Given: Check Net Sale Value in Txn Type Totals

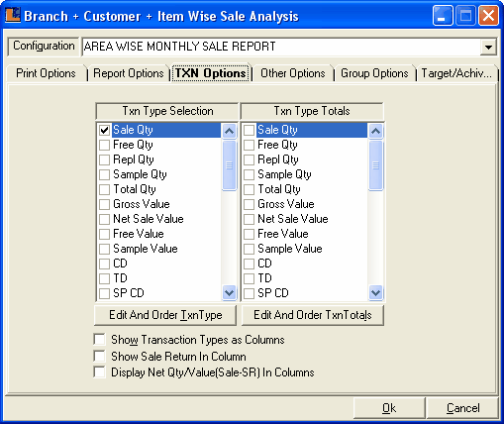Looking at the screenshot, I should tap(249, 219).
